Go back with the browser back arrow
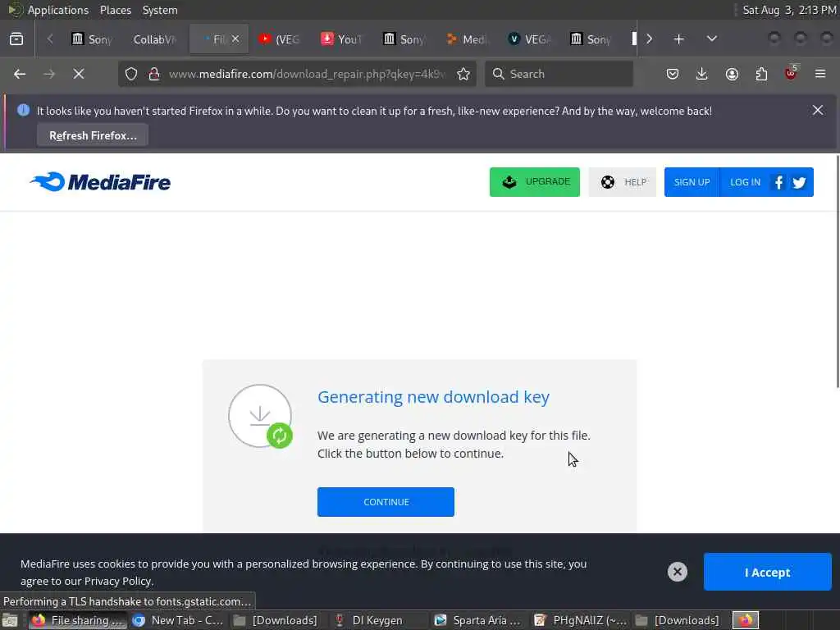The width and height of the screenshot is (840, 630). tap(20, 74)
